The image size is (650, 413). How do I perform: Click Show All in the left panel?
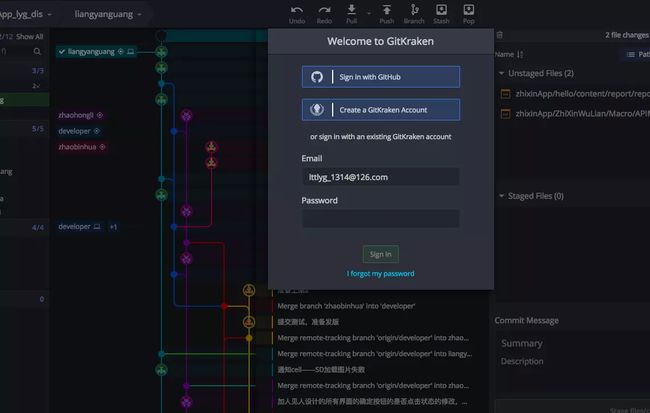pos(29,36)
